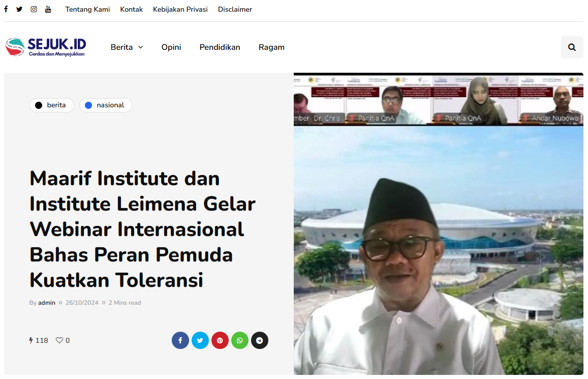Open the Facebook icon in top bar
This screenshot has width=588, height=379.
pos(6,9)
